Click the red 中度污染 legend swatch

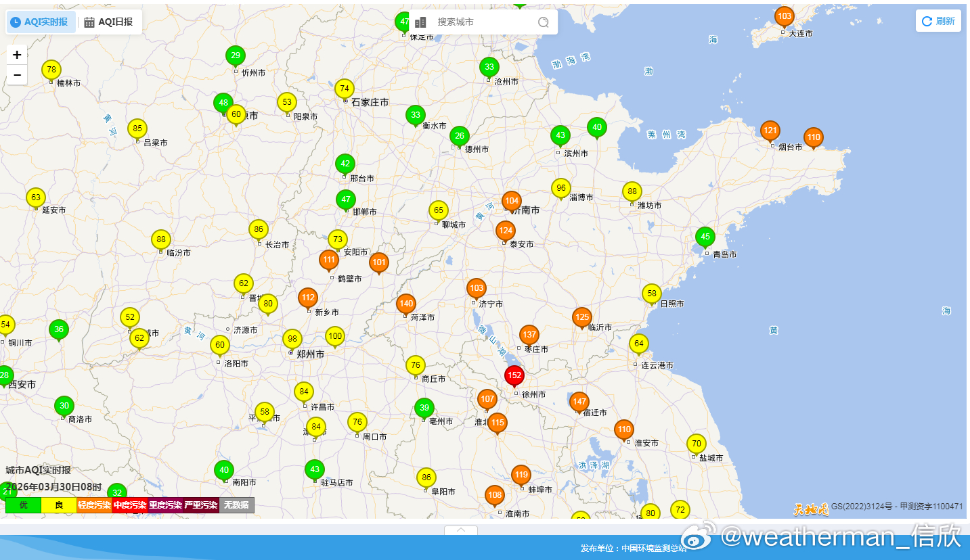tap(130, 505)
